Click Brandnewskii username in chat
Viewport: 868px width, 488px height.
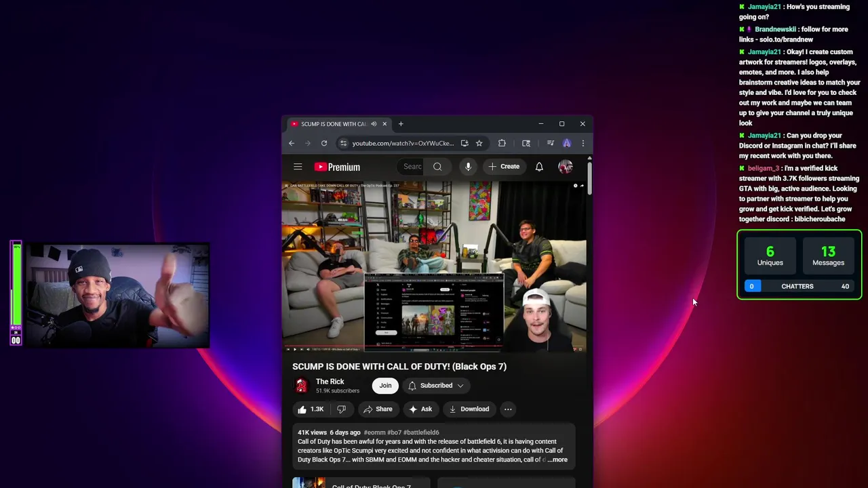pos(776,30)
